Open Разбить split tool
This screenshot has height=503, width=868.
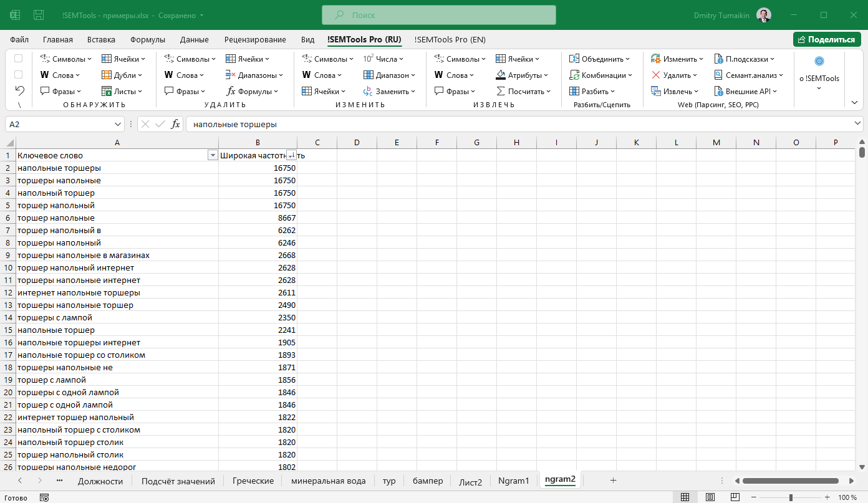(592, 92)
